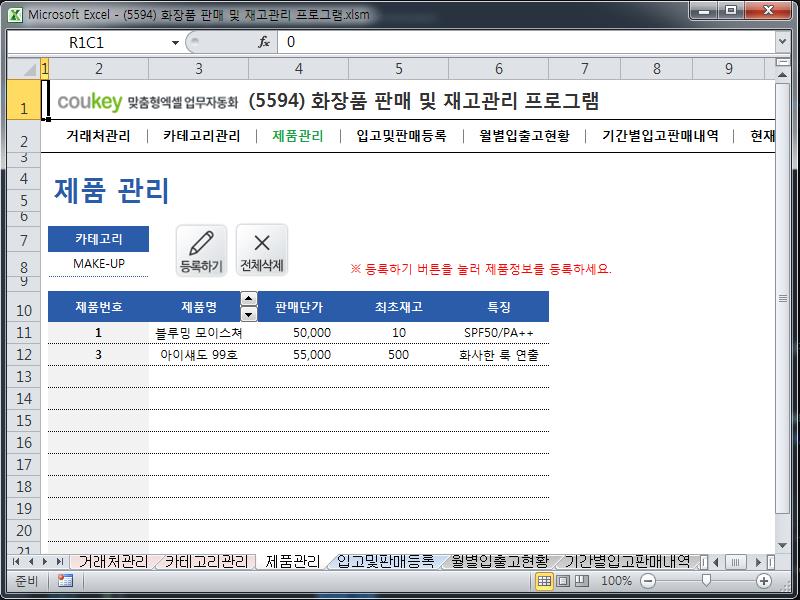800x600 pixels.
Task: Select price cell 55,000
Action: [298, 355]
